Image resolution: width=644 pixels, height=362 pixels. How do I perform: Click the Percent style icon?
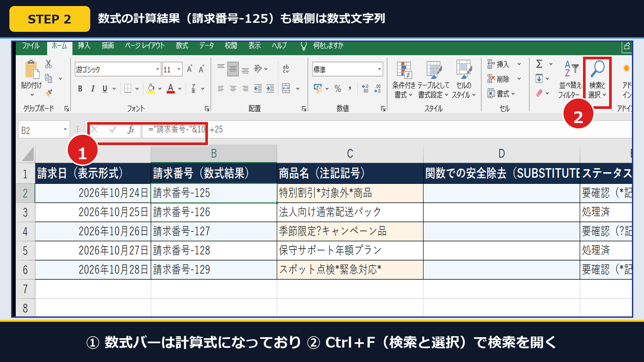click(338, 88)
